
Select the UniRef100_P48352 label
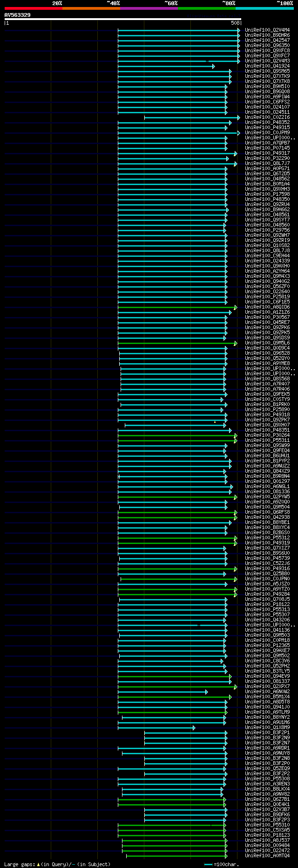[267, 123]
